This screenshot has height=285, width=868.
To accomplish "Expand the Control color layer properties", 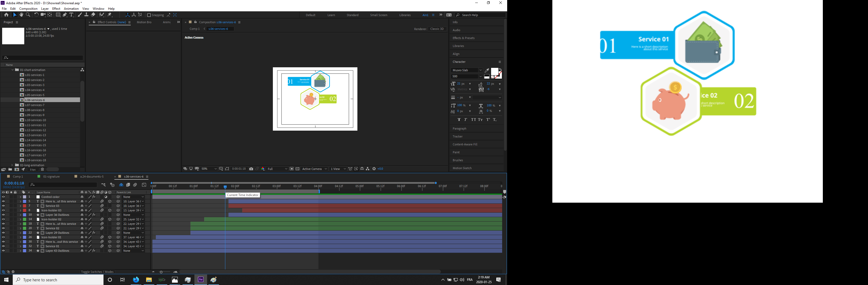I will tap(20, 197).
